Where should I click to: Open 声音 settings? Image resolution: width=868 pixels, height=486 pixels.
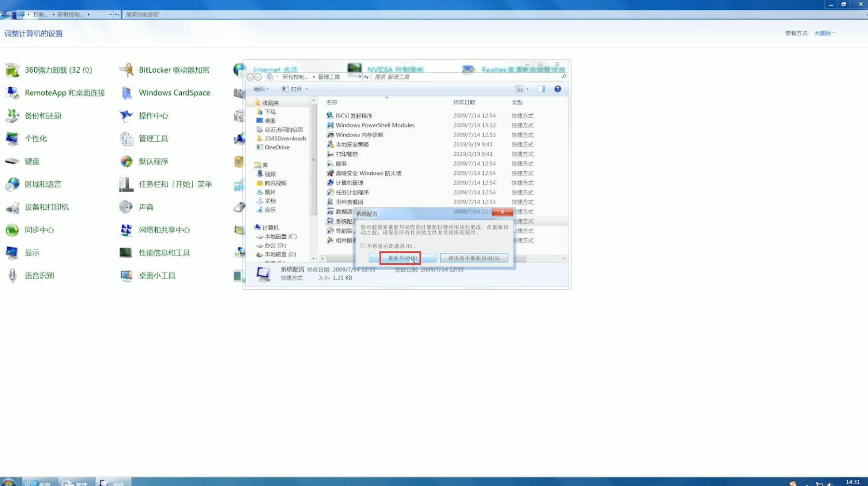pos(137,207)
